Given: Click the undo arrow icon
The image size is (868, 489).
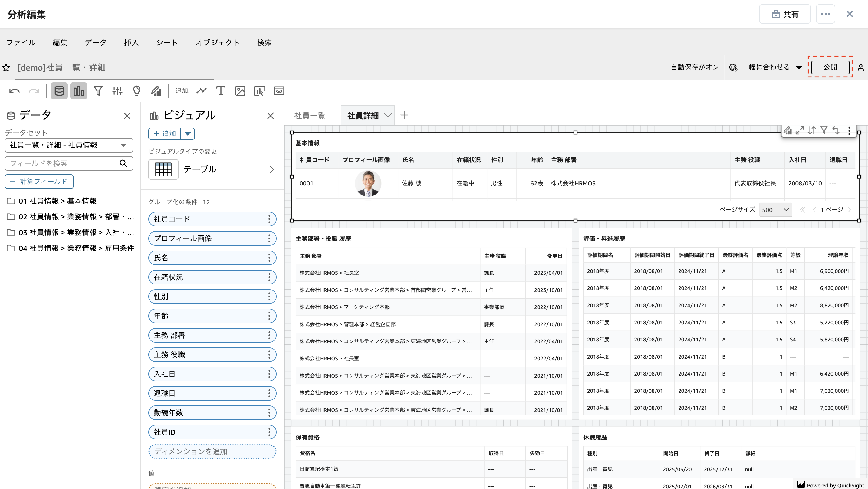Looking at the screenshot, I should pos(15,91).
